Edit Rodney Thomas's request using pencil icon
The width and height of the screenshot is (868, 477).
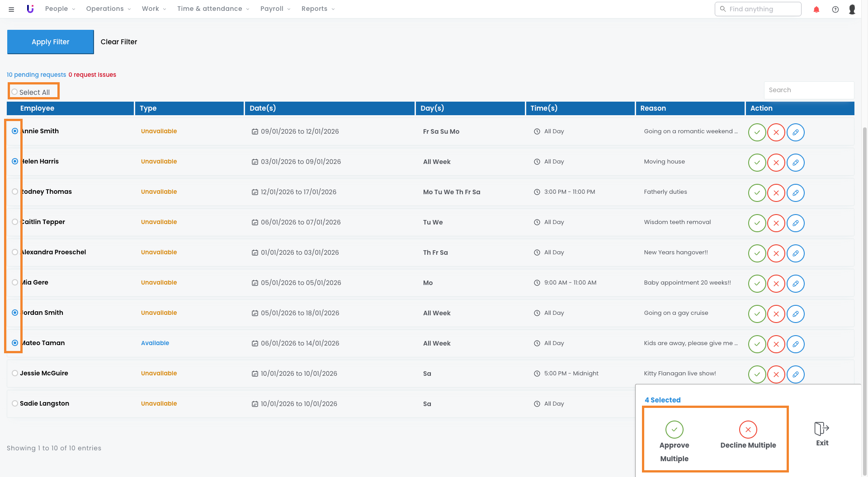[795, 193]
